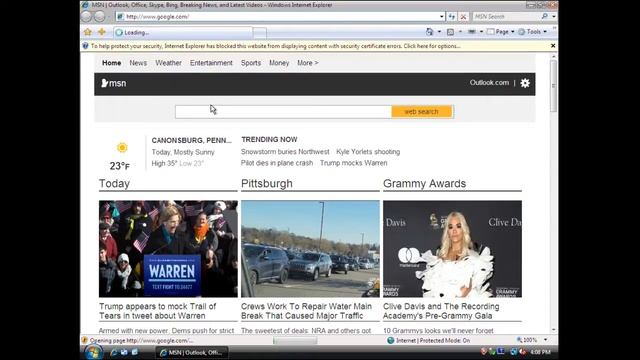
Task: Open the Windows Start orb
Action: pos(93,352)
